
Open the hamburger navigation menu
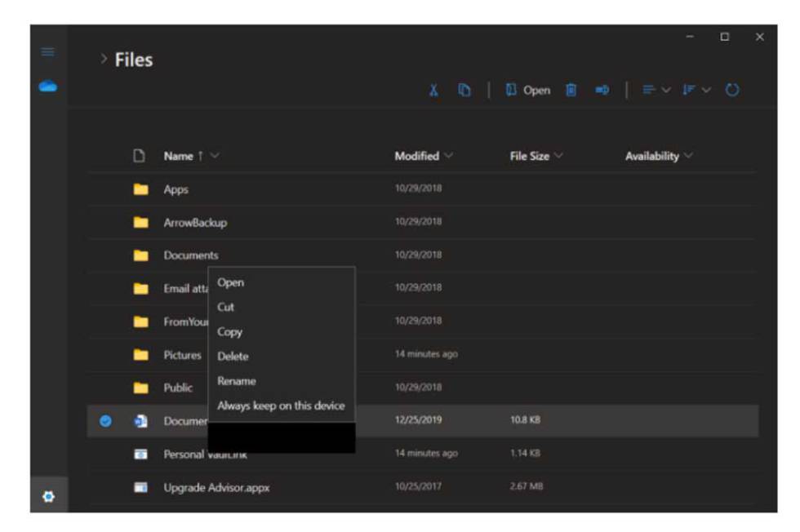(48, 52)
